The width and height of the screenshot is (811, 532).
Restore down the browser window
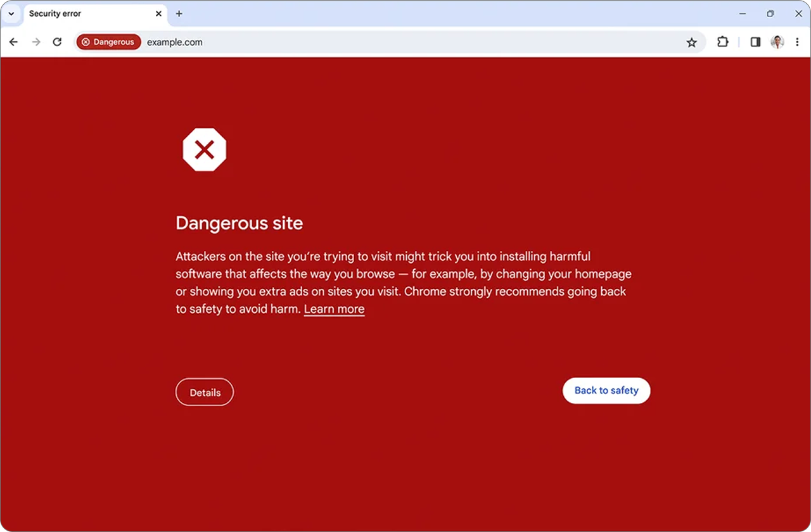click(770, 13)
